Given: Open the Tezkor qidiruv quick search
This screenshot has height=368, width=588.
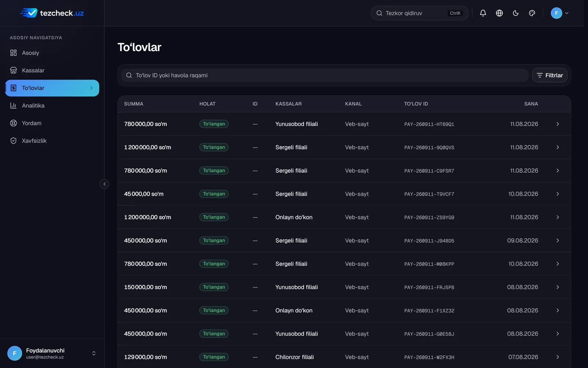Looking at the screenshot, I should point(420,13).
